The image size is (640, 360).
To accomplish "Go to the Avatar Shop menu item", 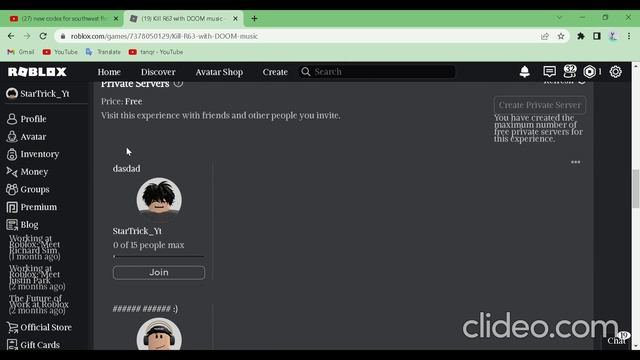I will coord(219,72).
